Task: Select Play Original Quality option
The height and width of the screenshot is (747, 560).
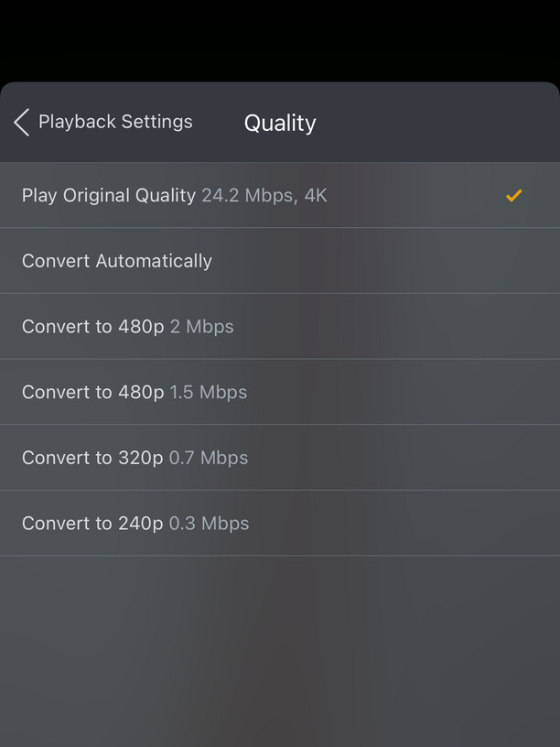Action: (109, 196)
